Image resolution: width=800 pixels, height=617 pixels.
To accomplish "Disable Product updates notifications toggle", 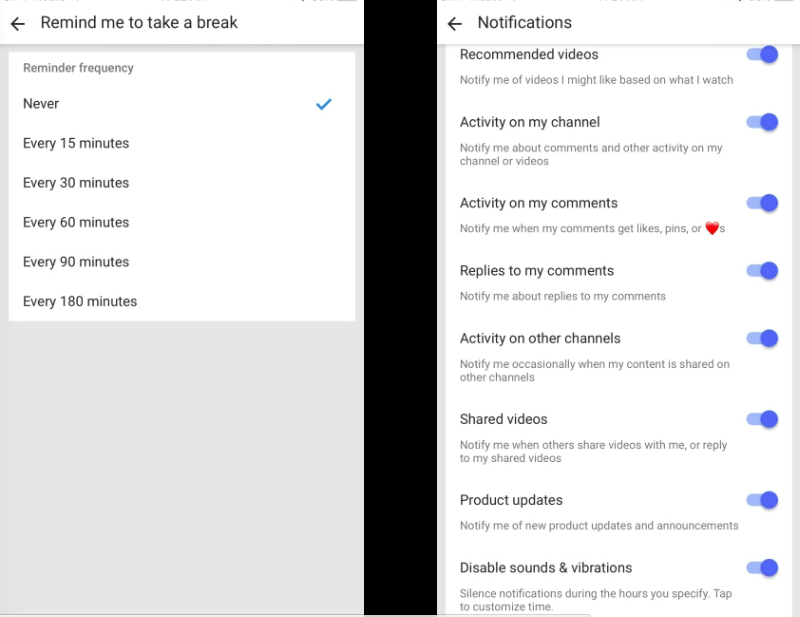I will tap(762, 500).
